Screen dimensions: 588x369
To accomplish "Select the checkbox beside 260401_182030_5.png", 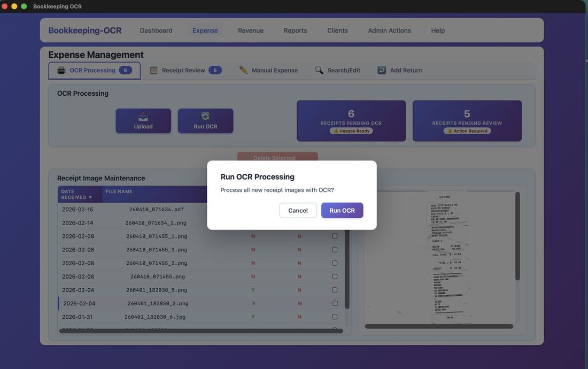I will 335,289.
